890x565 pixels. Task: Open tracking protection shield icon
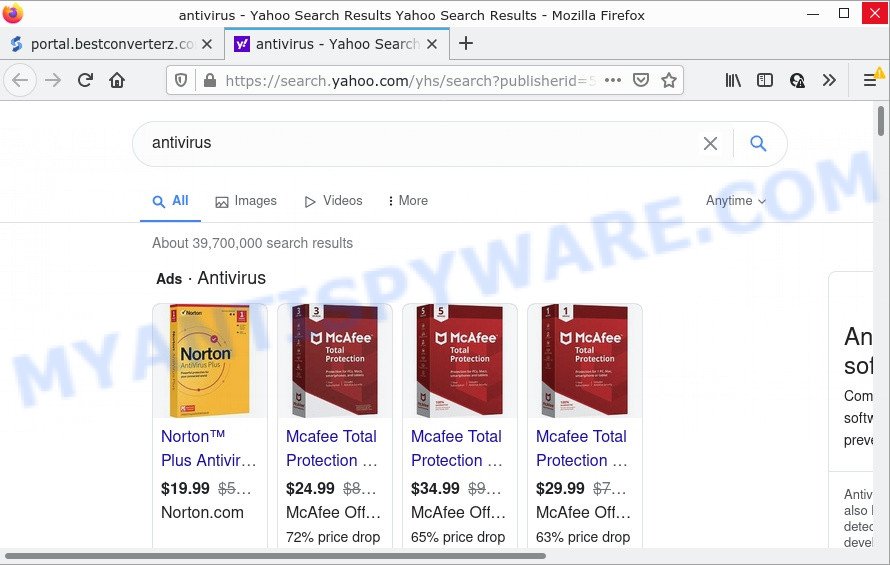(181, 81)
